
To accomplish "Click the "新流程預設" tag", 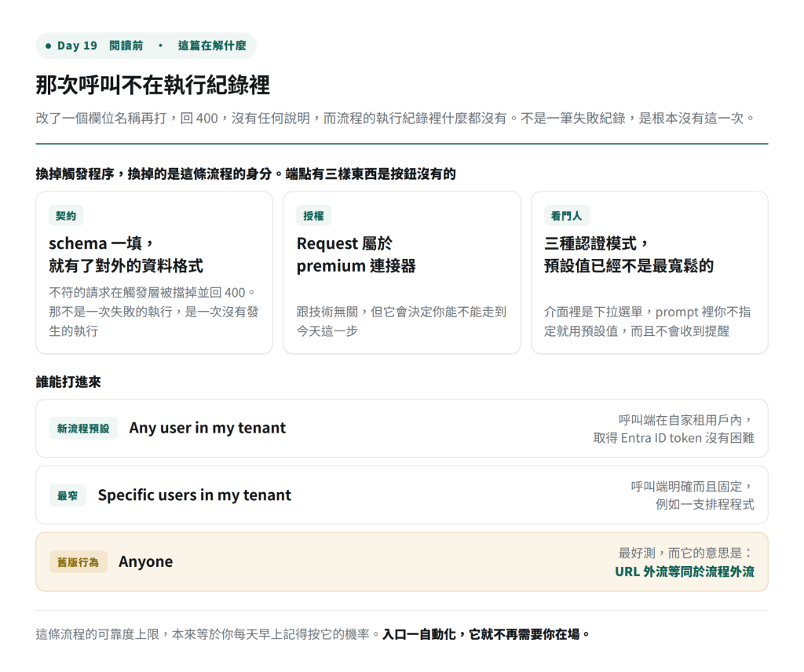I will pyautogui.click(x=83, y=429).
